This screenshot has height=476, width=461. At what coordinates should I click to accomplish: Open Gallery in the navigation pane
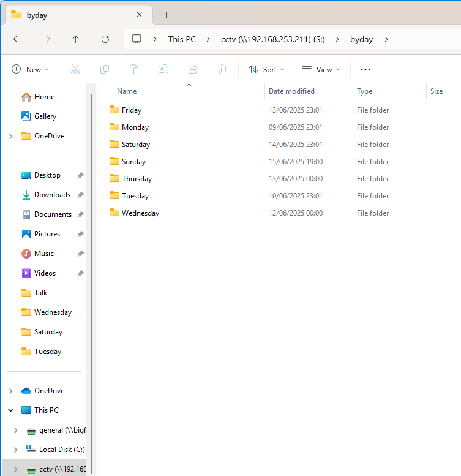coord(39,116)
